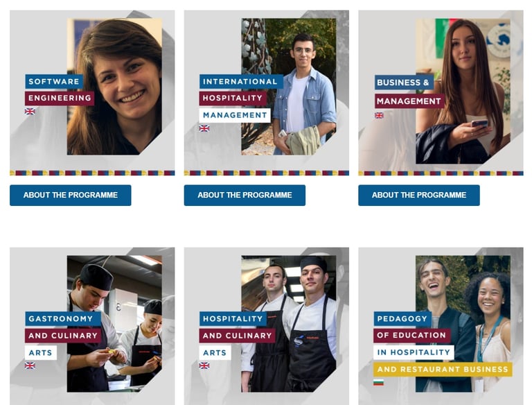Click the UK flag under Software Engineering
Image resolution: width=532 pixels, height=405 pixels.
30,112
